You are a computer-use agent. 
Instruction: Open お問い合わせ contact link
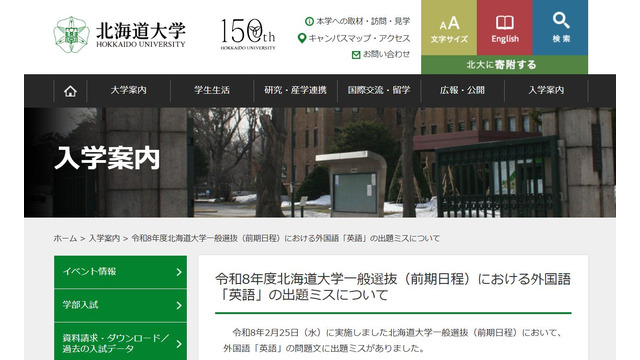click(x=387, y=54)
